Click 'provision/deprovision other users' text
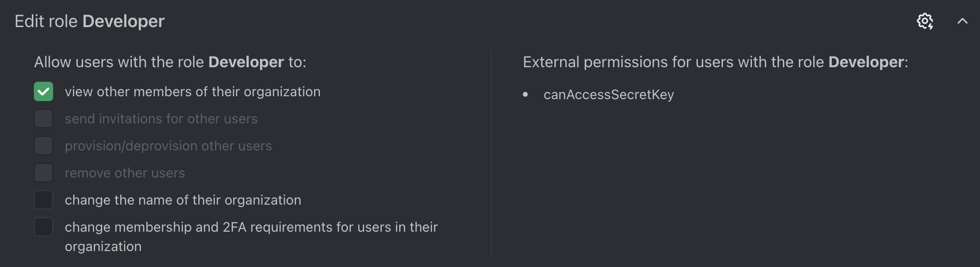 pos(168,146)
